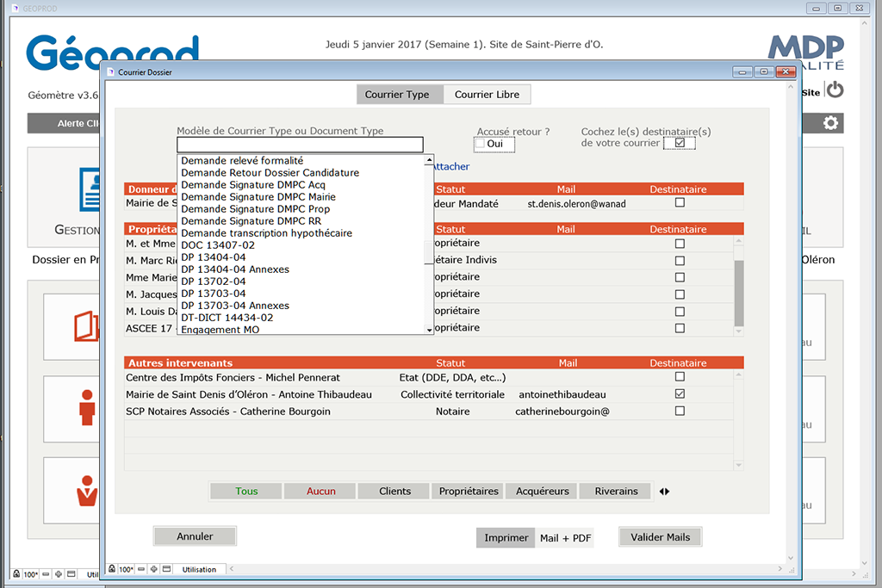Click the Annuler button
The width and height of the screenshot is (882, 588).
pos(195,536)
